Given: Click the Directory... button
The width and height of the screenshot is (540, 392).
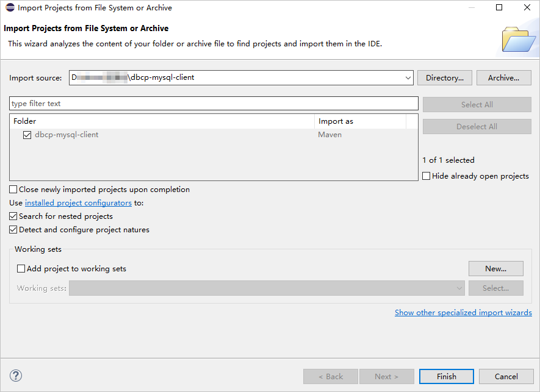Looking at the screenshot, I should pos(445,78).
